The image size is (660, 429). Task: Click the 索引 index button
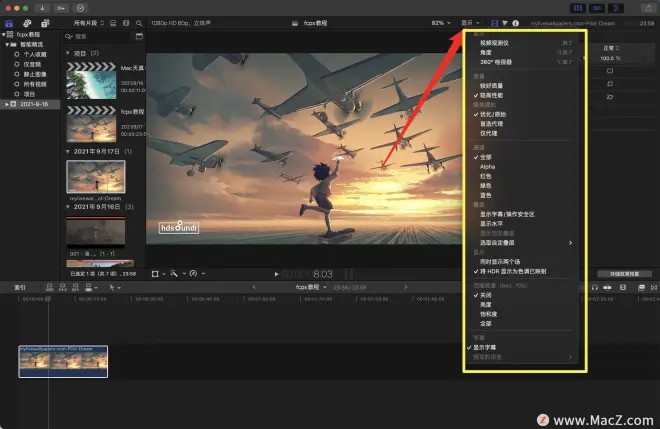tap(20, 287)
